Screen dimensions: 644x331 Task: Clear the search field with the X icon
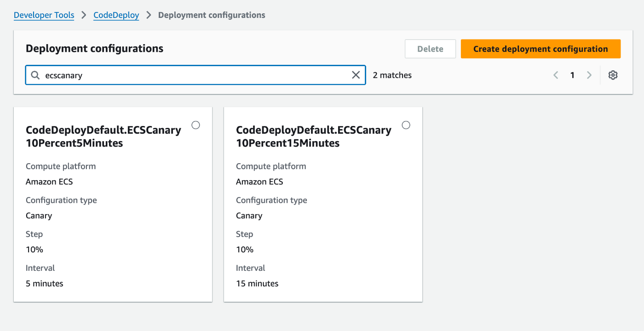point(356,75)
